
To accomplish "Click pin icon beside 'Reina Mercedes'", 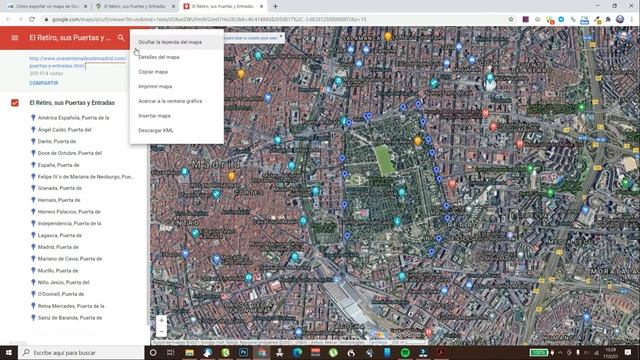I will click(33, 306).
